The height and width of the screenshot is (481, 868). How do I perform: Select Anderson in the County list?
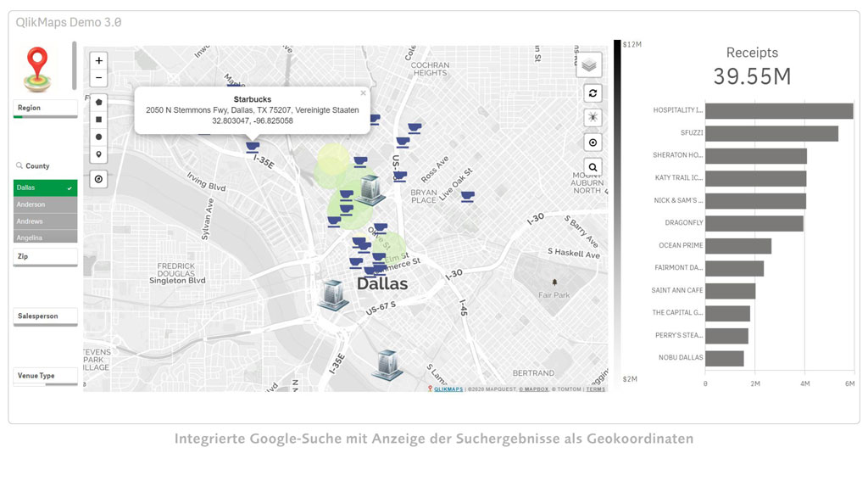tap(46, 204)
